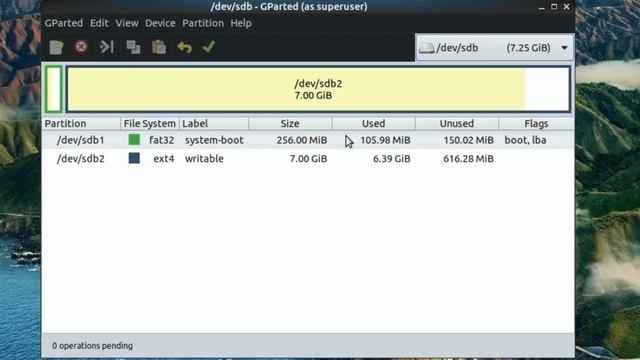Screen dimensions: 640x360
Task: Click the writable label cell
Action: coord(204,158)
